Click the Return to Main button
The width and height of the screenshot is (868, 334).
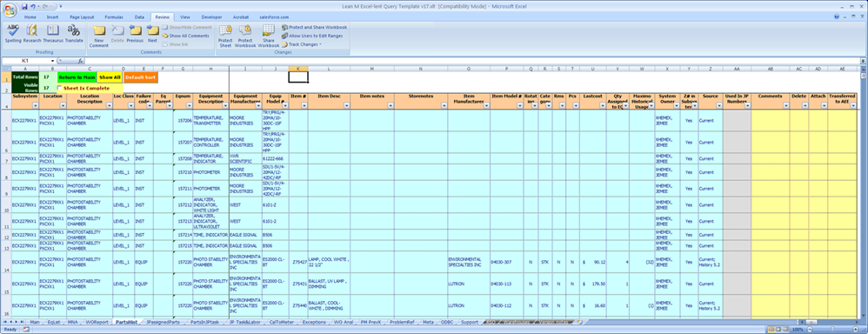click(x=77, y=77)
